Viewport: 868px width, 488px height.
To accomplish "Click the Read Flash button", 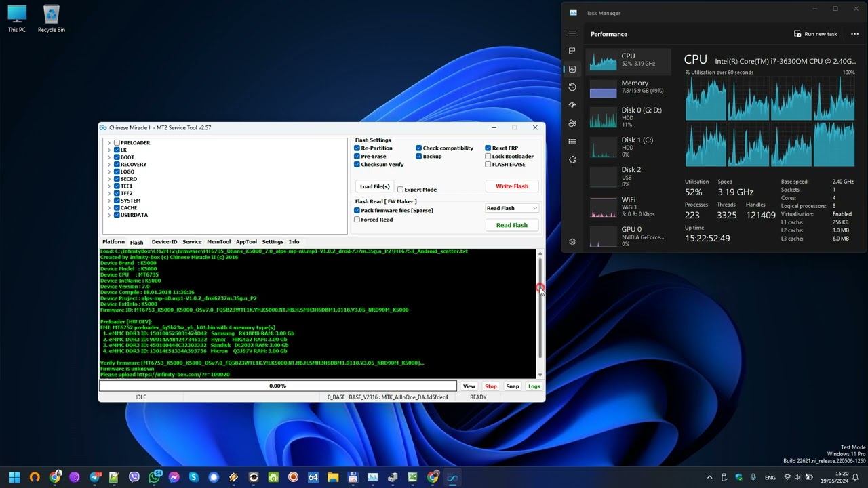I will tap(512, 225).
